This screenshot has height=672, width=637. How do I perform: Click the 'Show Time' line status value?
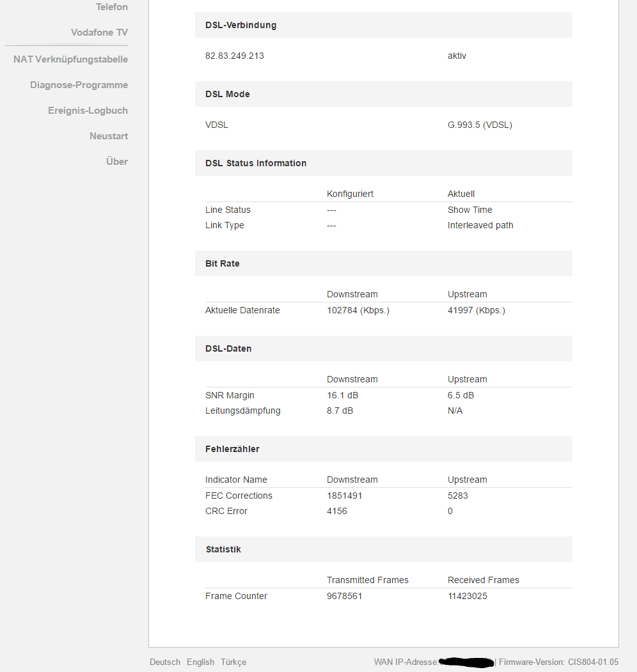pyautogui.click(x=470, y=210)
